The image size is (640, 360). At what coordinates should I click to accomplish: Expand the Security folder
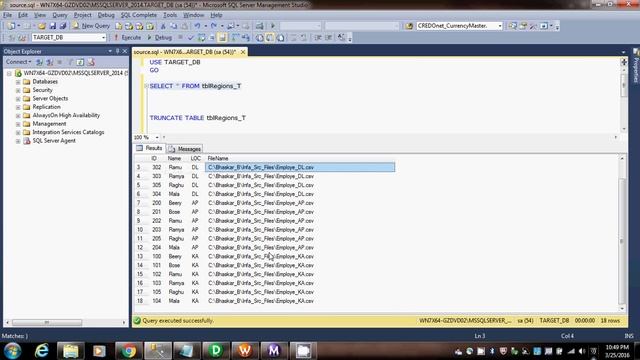point(18,90)
